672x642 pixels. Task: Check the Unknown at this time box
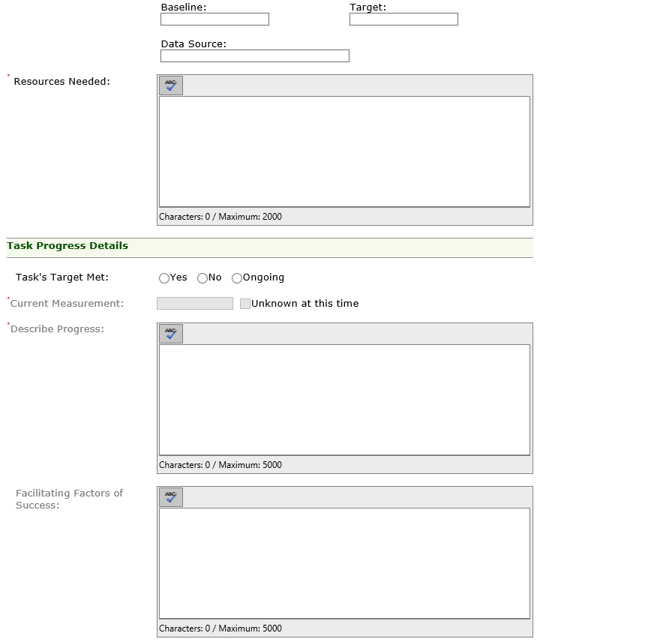(245, 304)
